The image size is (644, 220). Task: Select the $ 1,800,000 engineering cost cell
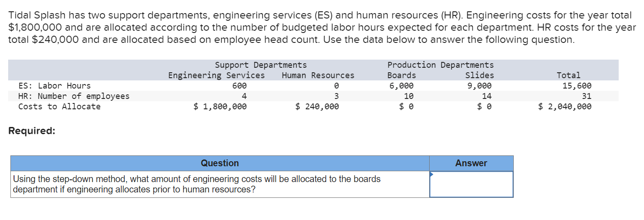click(x=220, y=107)
